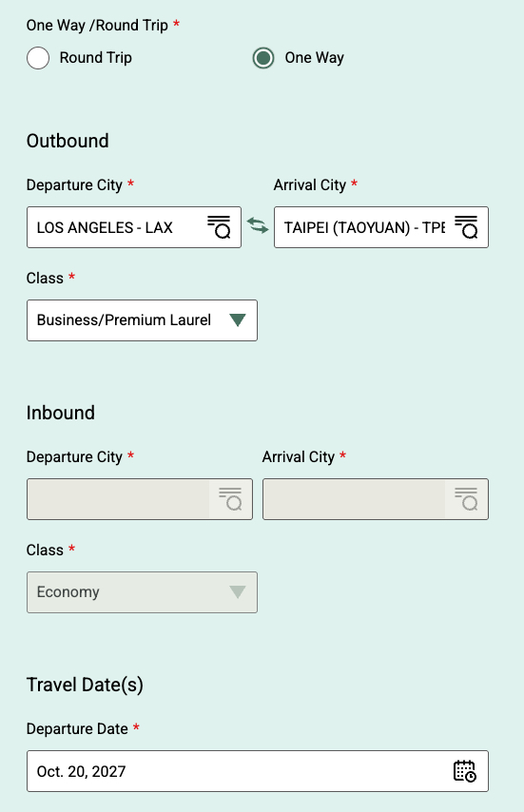Open city search for Outbound Arrival City
This screenshot has height=812, width=524.
[466, 227]
